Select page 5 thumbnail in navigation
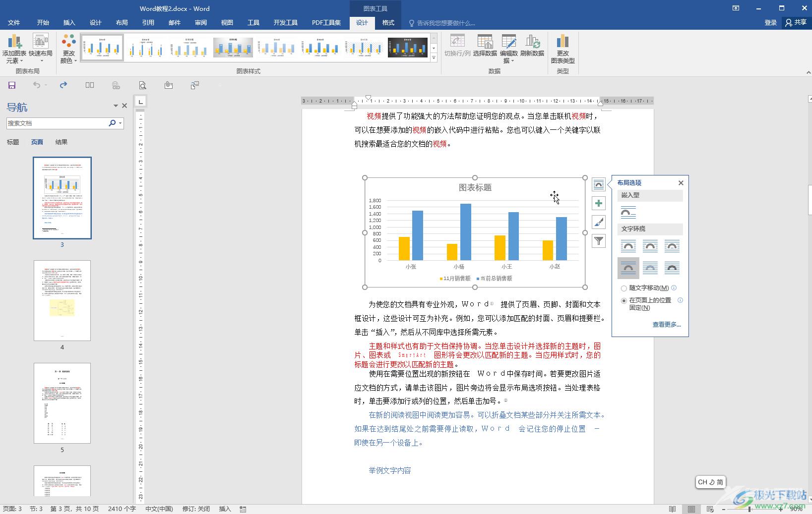812x514 pixels. pos(62,403)
